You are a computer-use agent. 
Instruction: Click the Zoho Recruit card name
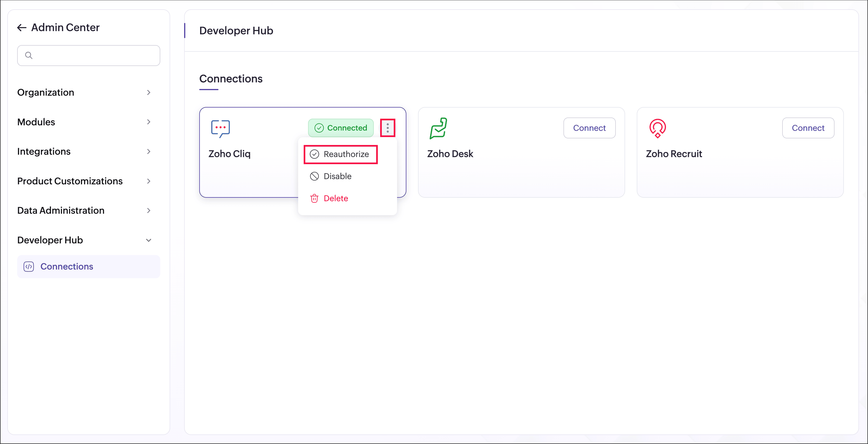coord(674,154)
